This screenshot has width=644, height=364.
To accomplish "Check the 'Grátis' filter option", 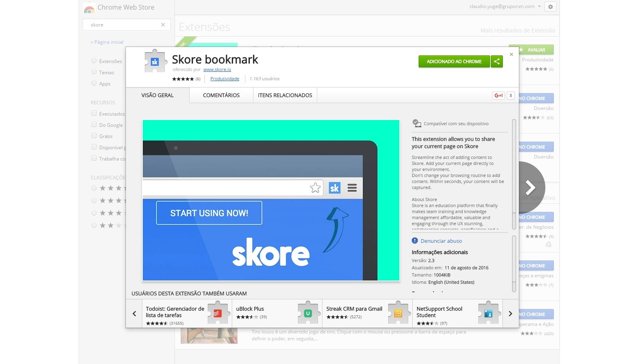I will click(x=93, y=136).
